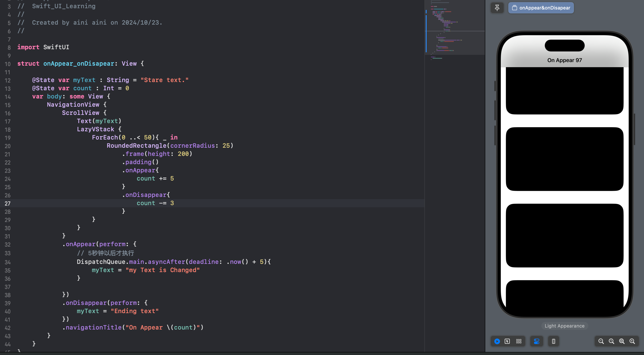Tap the second black rounded rectangle in preview
This screenshot has height=355, width=644.
click(x=564, y=159)
